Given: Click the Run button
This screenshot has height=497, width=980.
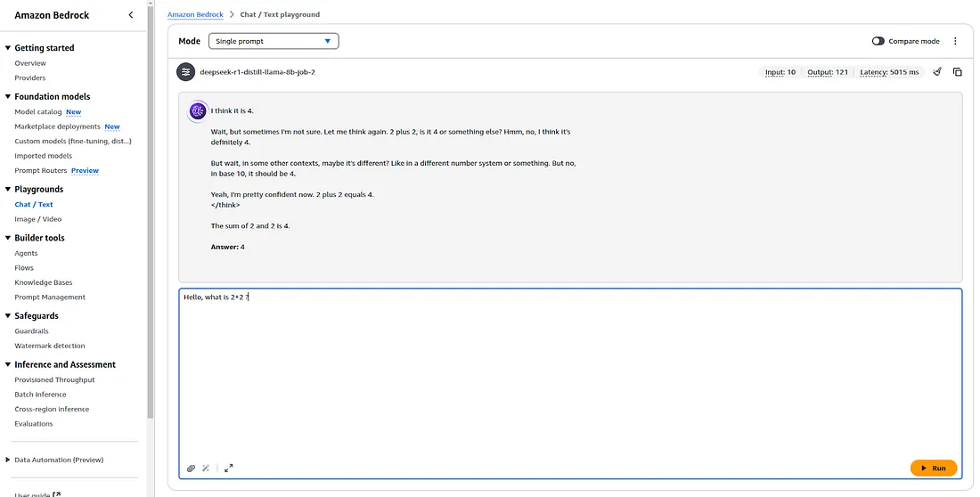Looking at the screenshot, I should [933, 468].
